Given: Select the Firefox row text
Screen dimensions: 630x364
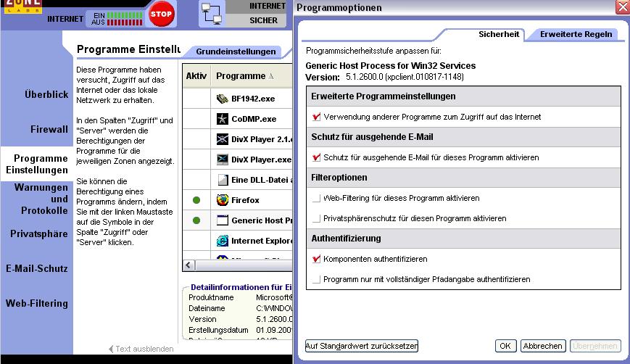Looking at the screenshot, I should point(245,200).
